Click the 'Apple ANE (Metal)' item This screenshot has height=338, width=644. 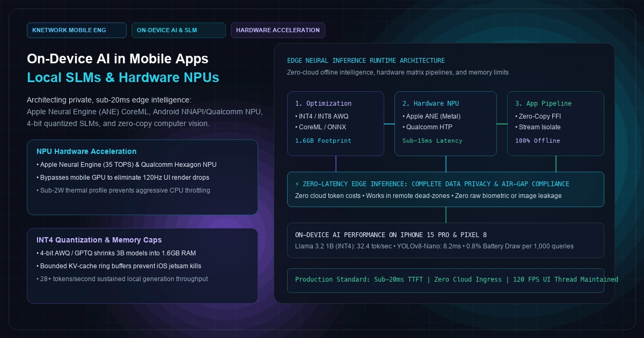click(x=431, y=116)
